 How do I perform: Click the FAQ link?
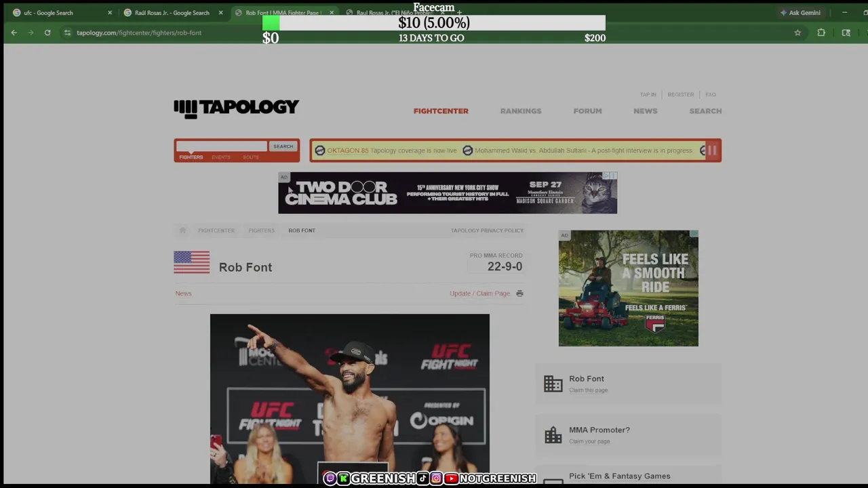click(x=711, y=94)
